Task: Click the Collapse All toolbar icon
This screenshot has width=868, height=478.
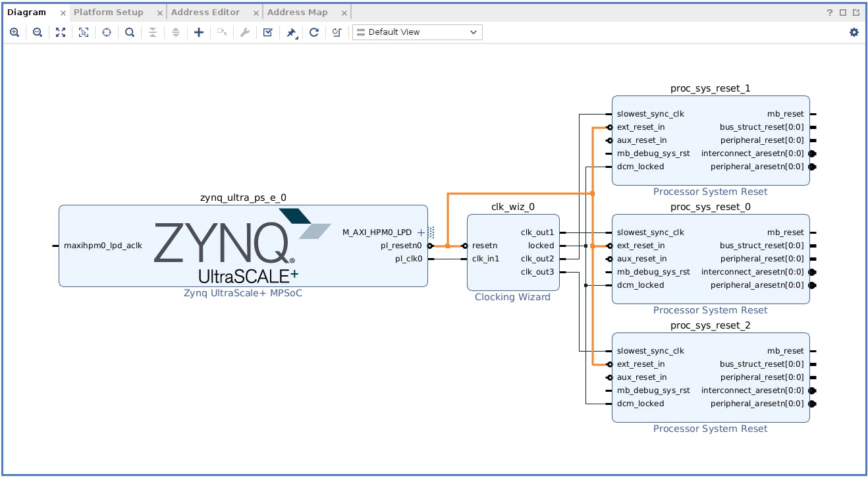Action: coord(153,32)
